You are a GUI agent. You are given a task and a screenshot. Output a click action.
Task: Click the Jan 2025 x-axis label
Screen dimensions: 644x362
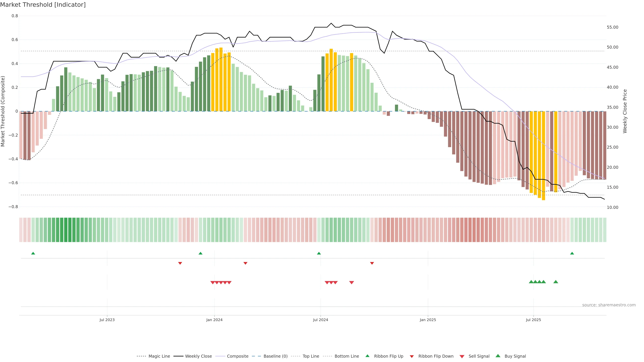click(428, 320)
